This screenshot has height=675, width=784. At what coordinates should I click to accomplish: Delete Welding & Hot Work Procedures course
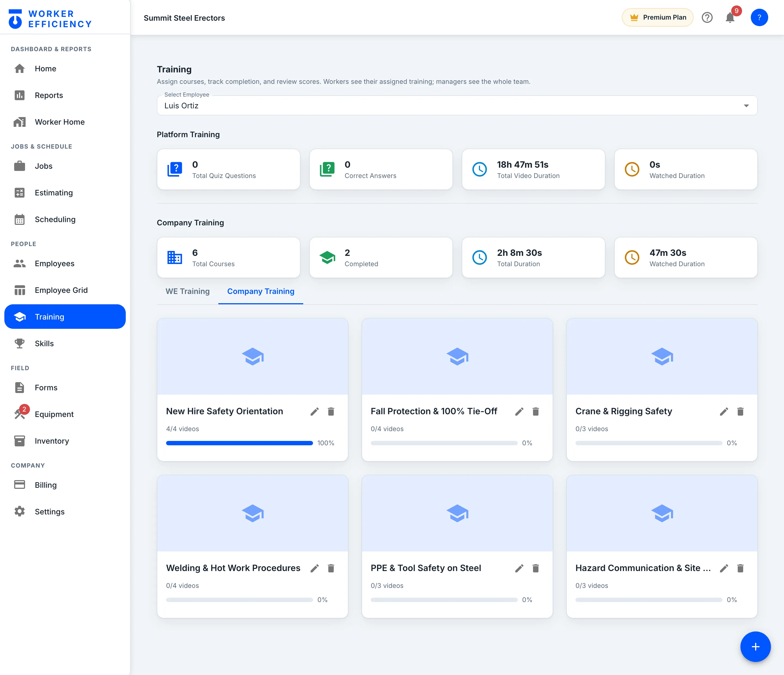(331, 568)
